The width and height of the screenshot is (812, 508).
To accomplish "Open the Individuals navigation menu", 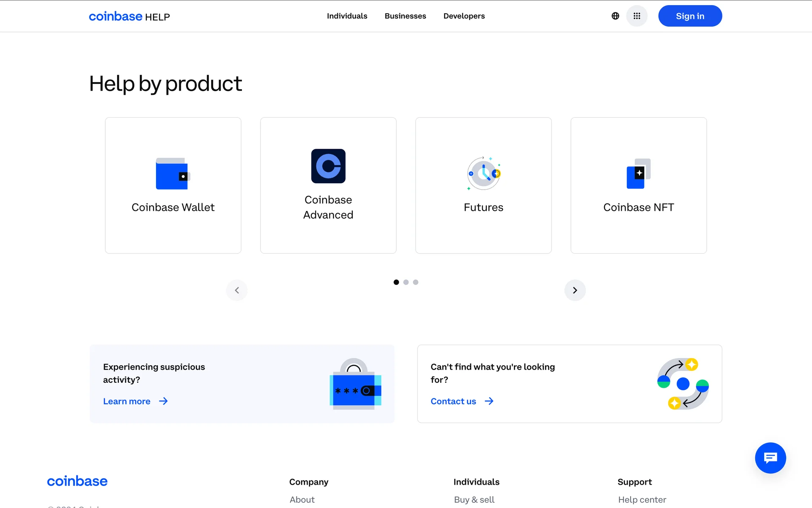I will (347, 16).
